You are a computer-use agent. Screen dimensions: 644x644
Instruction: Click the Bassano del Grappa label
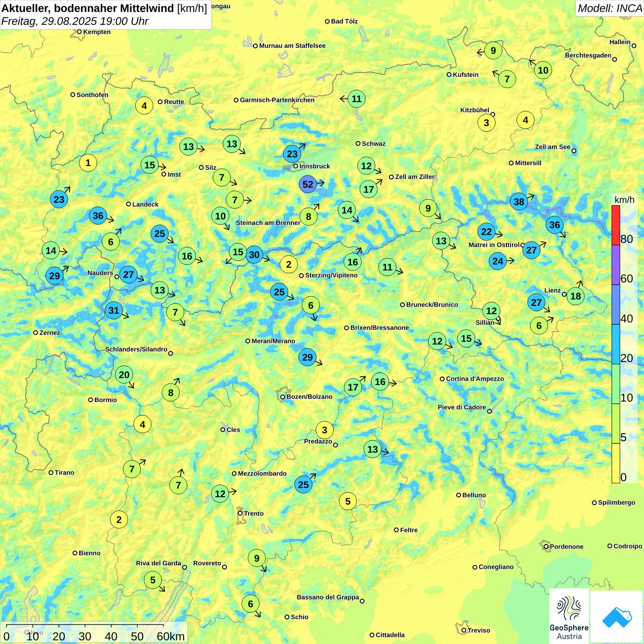coord(328,597)
